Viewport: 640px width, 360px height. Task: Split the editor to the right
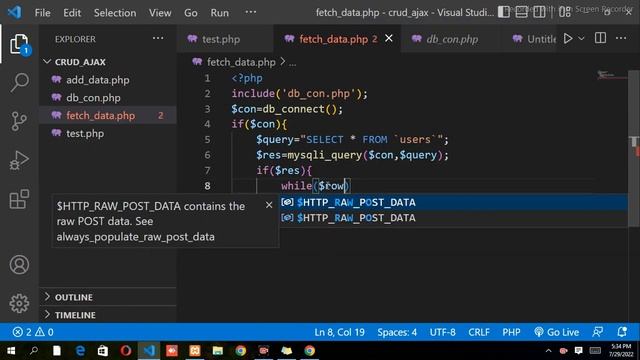(600, 38)
